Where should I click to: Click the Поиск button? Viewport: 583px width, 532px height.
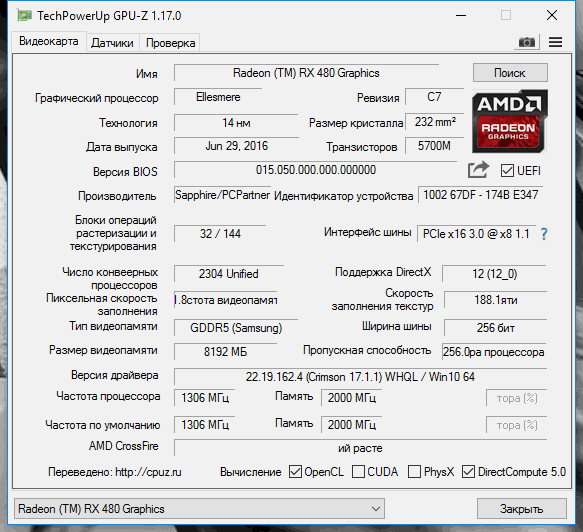point(510,72)
